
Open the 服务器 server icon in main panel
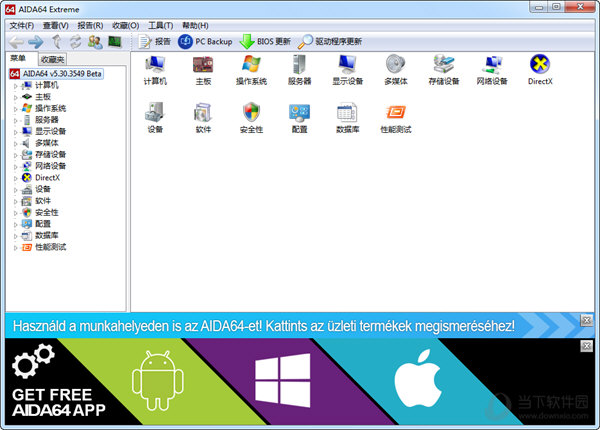pos(299,70)
